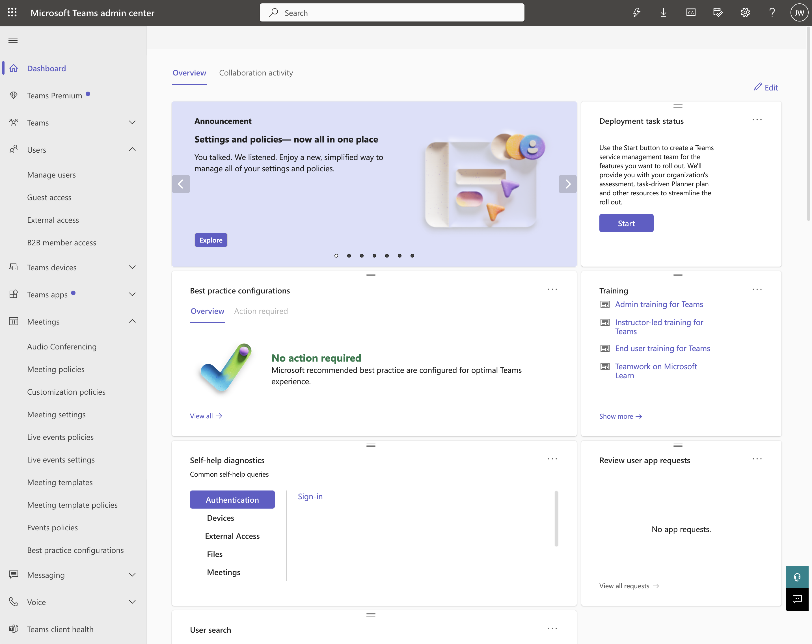Go to next announcement slide arrow
Viewport: 812px width, 644px height.
567,184
